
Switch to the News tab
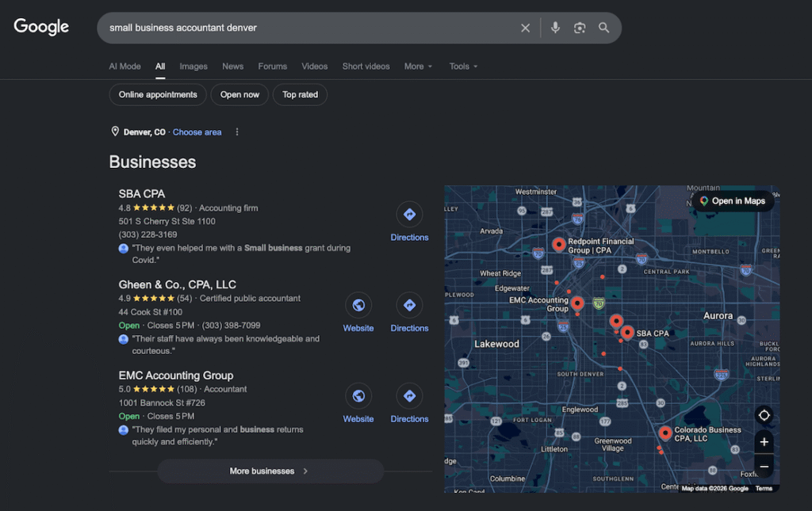232,67
